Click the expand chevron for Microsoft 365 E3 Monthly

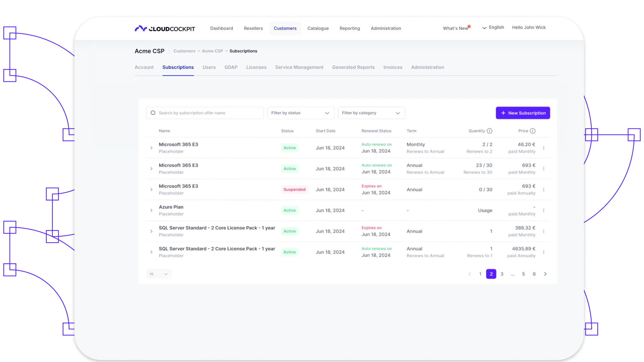tap(151, 147)
